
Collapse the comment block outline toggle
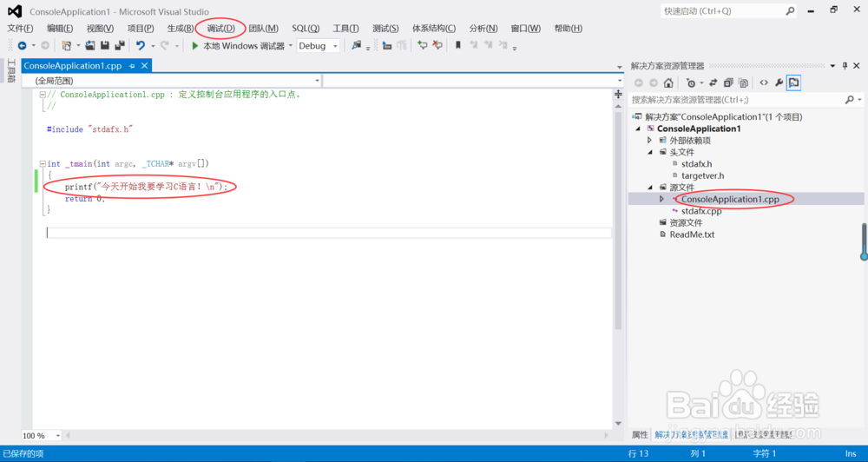click(43, 95)
